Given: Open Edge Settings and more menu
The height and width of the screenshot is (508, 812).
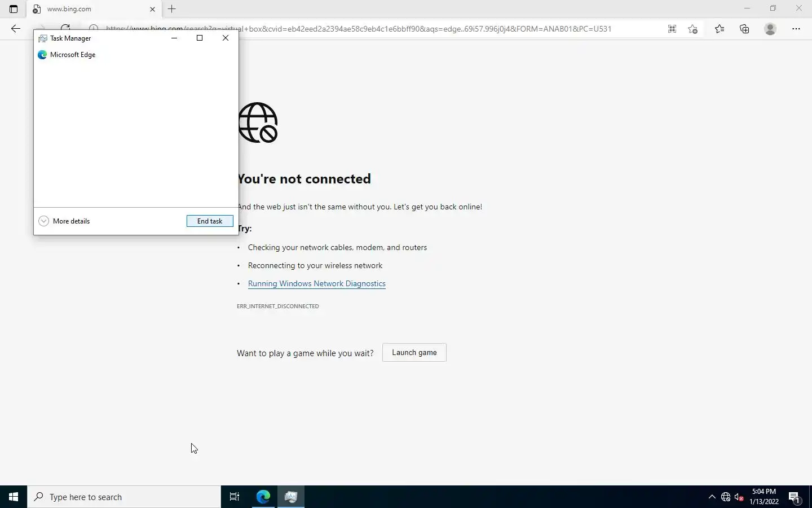Looking at the screenshot, I should (796, 29).
